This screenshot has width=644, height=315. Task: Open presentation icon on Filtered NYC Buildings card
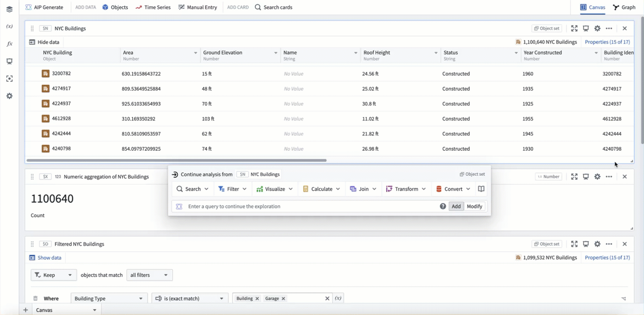(x=586, y=244)
